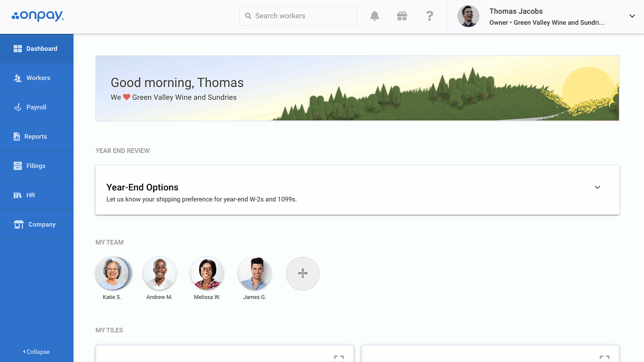The width and height of the screenshot is (644, 362).
Task: Navigate to Filings
Action: (x=37, y=166)
